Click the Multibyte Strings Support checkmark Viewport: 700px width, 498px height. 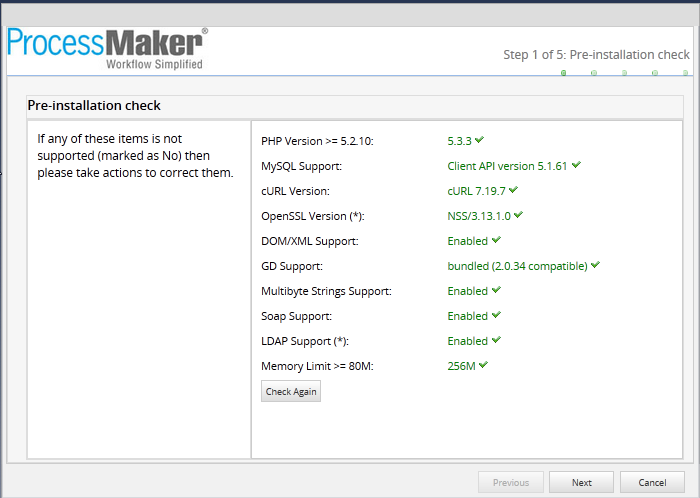tap(496, 290)
